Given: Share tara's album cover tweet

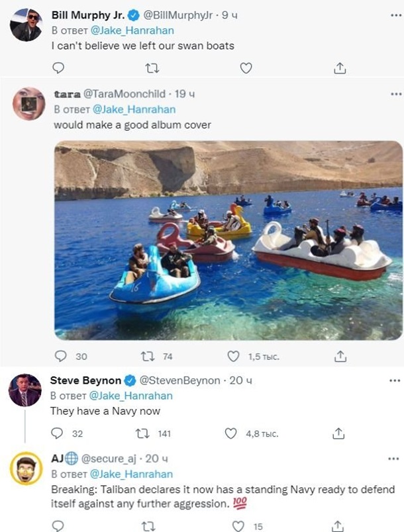Looking at the screenshot, I should coord(339,357).
